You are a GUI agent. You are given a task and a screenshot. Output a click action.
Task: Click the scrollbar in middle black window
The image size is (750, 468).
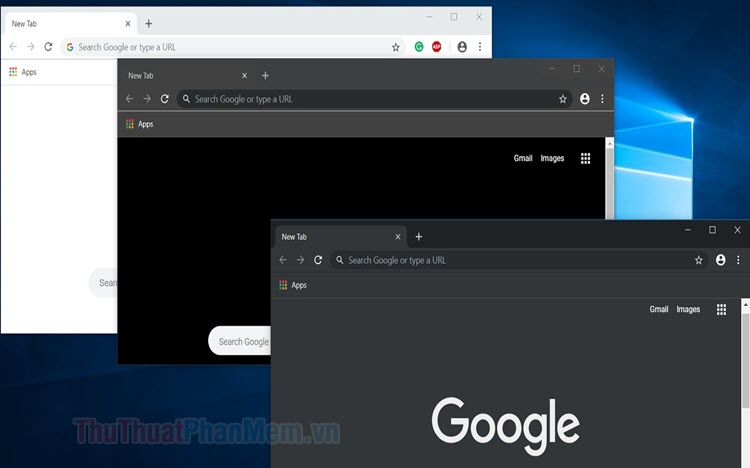(x=609, y=182)
